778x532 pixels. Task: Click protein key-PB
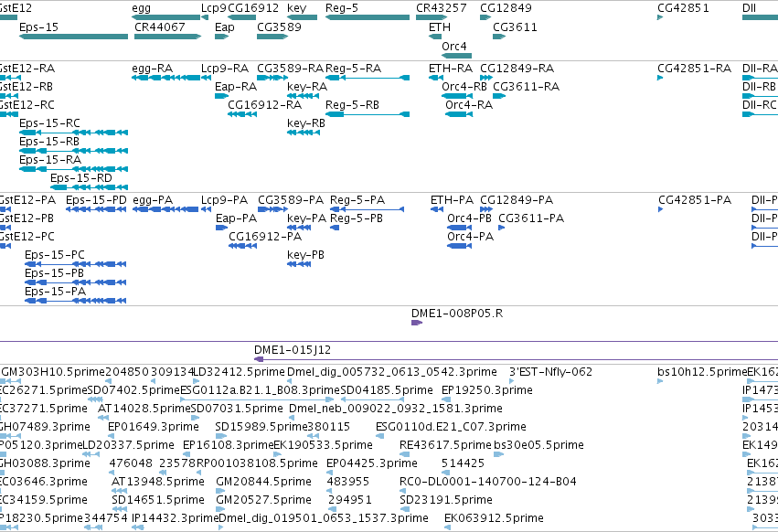pyautogui.click(x=299, y=264)
